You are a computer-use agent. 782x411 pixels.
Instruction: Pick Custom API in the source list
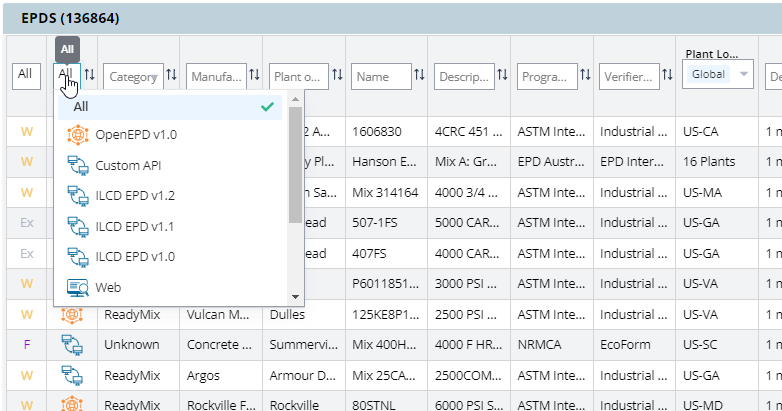pos(128,165)
